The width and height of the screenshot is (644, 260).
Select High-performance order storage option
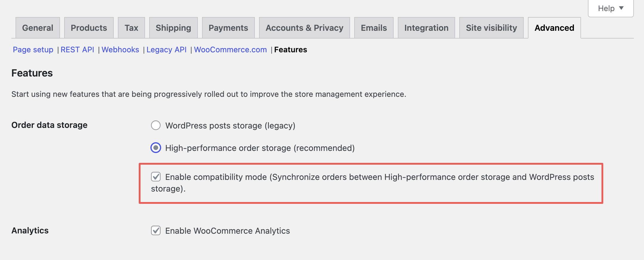(155, 148)
